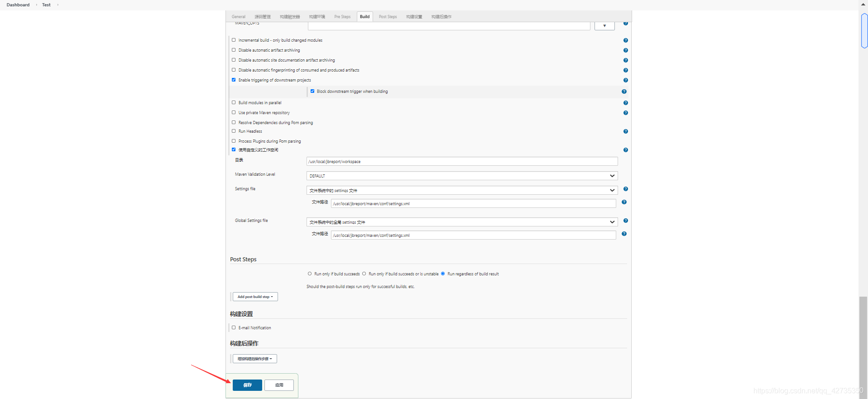This screenshot has height=399, width=868.
Task: Open help for automatic fingerprinting option
Action: tap(625, 70)
